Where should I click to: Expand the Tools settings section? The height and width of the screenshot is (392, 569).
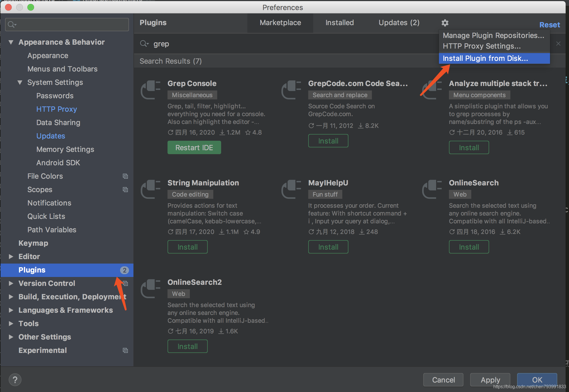pyautogui.click(x=11, y=324)
